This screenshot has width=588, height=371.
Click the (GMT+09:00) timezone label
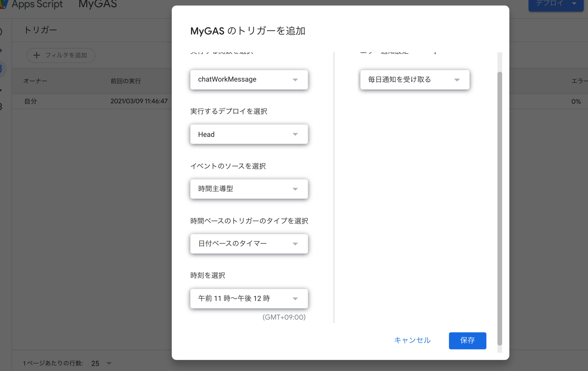click(284, 317)
